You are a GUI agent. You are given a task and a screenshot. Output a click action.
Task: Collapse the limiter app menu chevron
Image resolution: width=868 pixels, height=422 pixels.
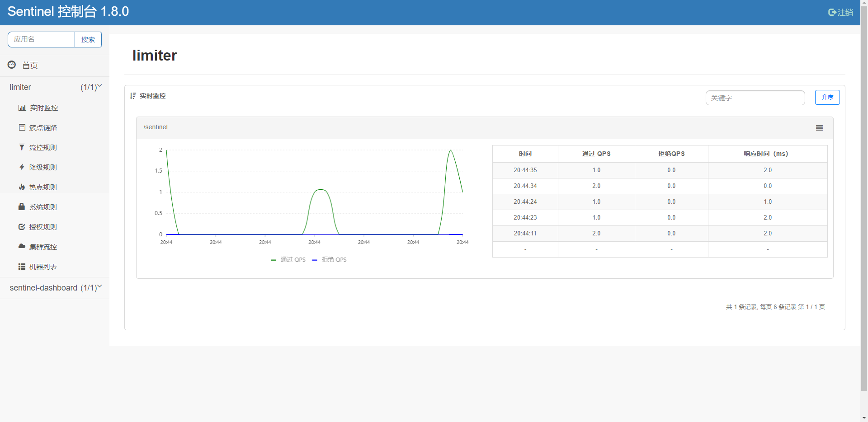click(99, 86)
